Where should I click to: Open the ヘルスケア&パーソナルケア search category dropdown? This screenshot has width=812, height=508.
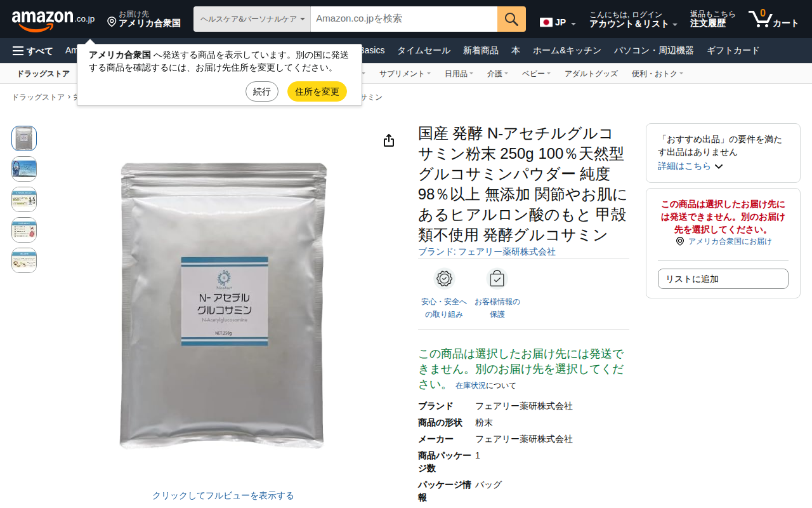click(x=252, y=19)
